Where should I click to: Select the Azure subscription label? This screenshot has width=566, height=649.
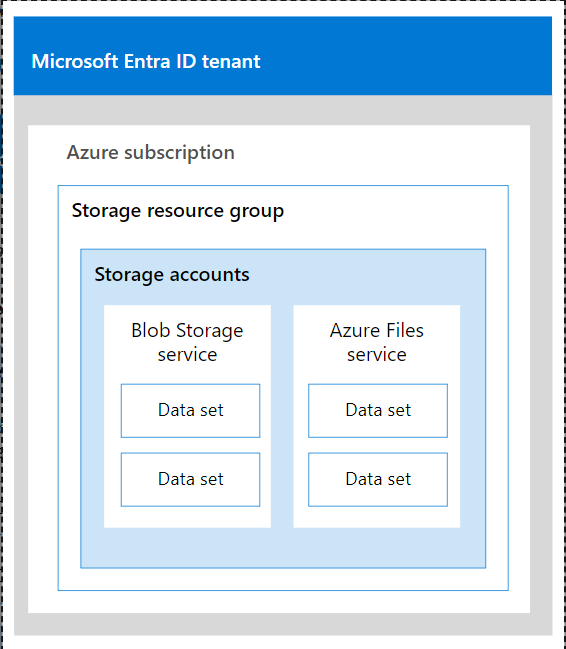(x=151, y=153)
